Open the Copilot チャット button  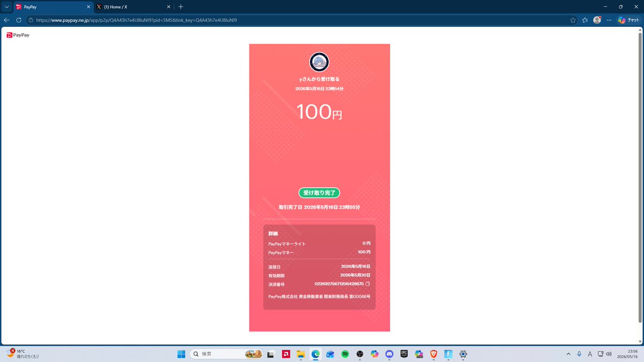(x=629, y=20)
